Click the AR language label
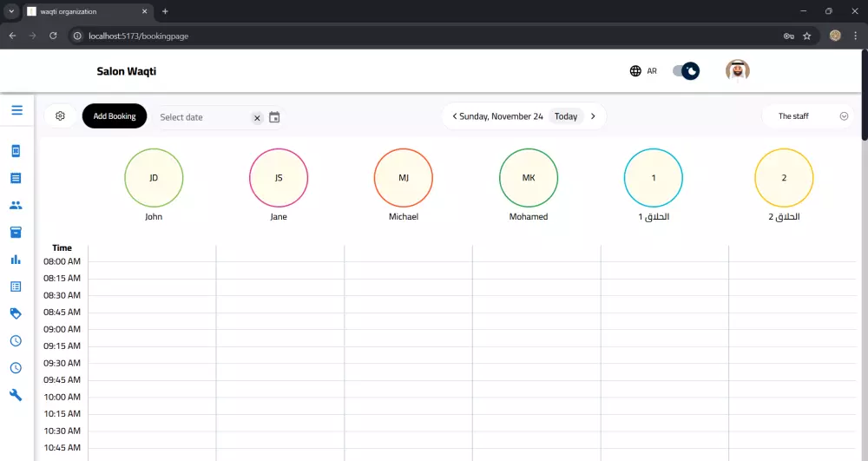Screen dimensions: 868x461 (652, 71)
